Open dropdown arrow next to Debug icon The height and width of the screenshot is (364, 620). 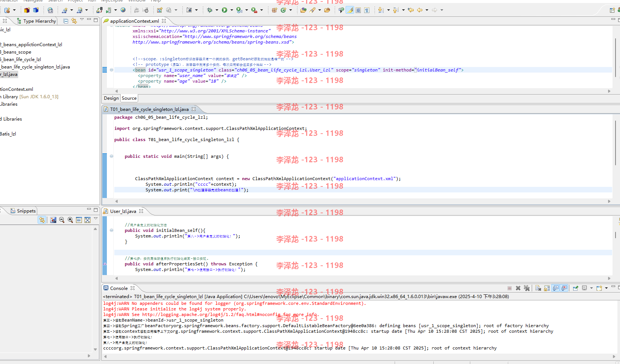217,10
